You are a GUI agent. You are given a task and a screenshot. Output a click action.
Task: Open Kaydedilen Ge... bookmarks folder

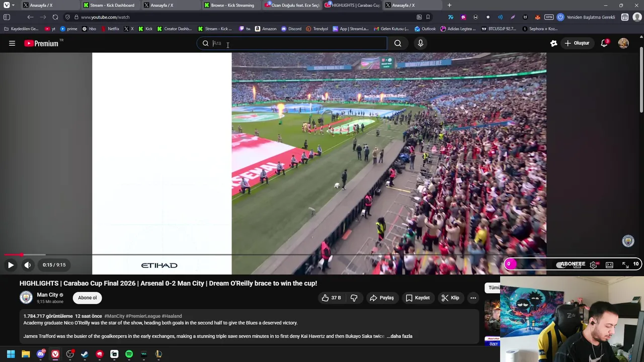[x=21, y=29]
